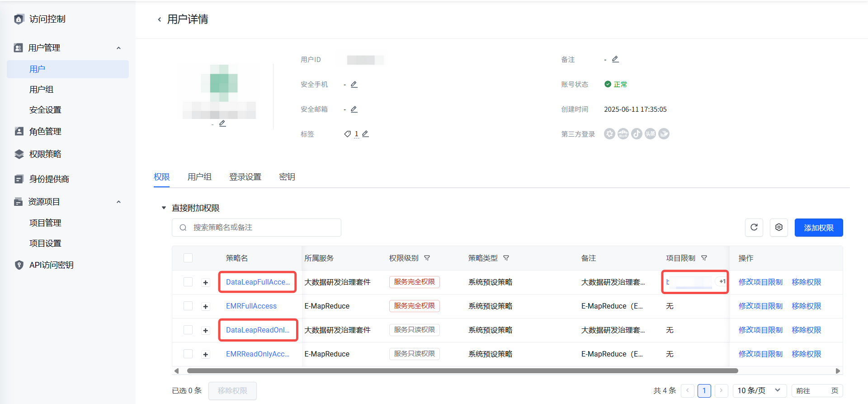Click the refresh icon beside the settings gear
868x404 pixels.
tap(754, 228)
